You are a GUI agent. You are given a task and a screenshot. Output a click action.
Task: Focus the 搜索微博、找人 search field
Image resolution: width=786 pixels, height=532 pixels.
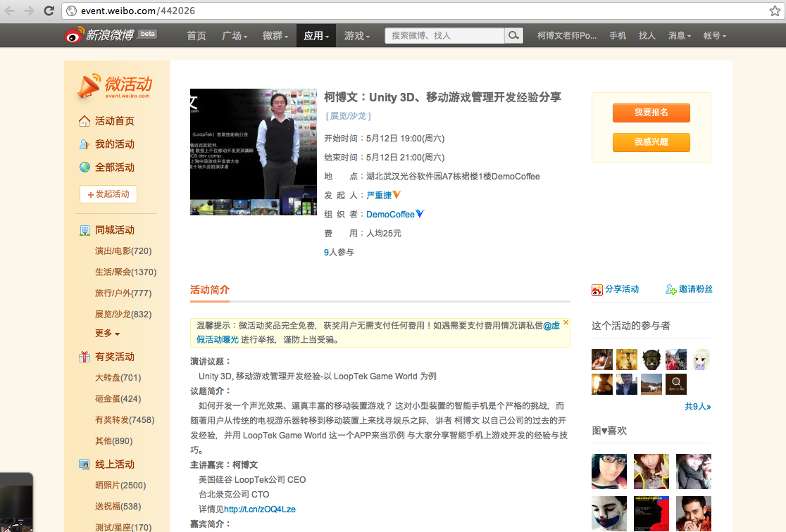(444, 36)
